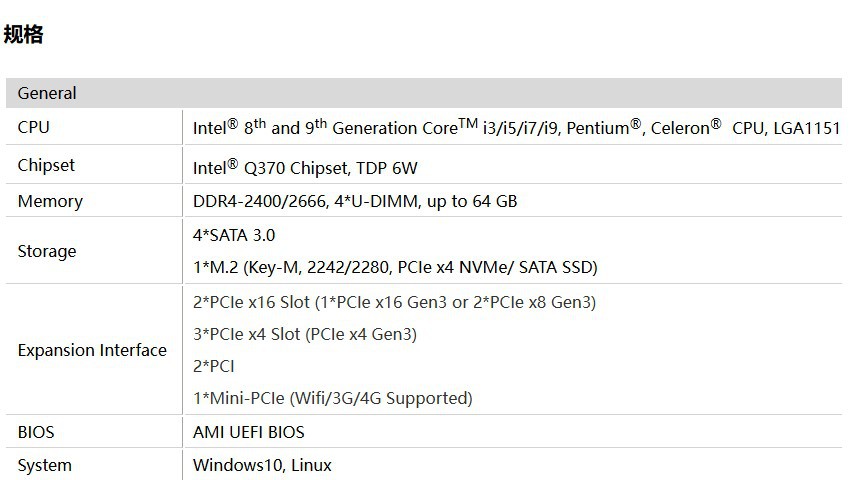Click the Expansion Interface row label
Screen dimensions: 849x480
[92, 350]
